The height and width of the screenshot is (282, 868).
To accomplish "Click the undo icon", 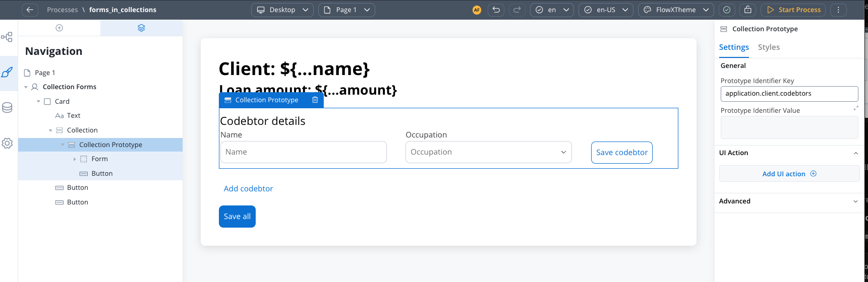I will [x=496, y=10].
